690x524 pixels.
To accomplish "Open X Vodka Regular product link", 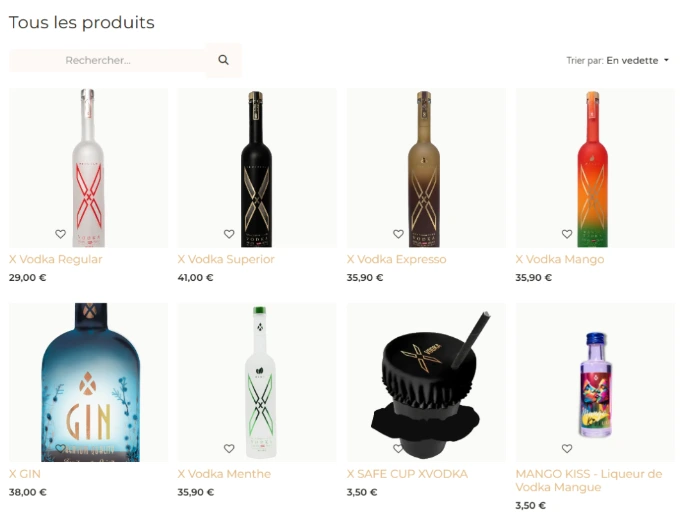I will pyautogui.click(x=55, y=259).
